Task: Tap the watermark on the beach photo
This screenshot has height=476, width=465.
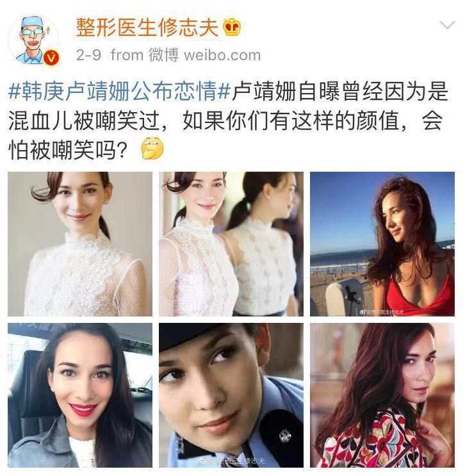Action: (x=382, y=311)
